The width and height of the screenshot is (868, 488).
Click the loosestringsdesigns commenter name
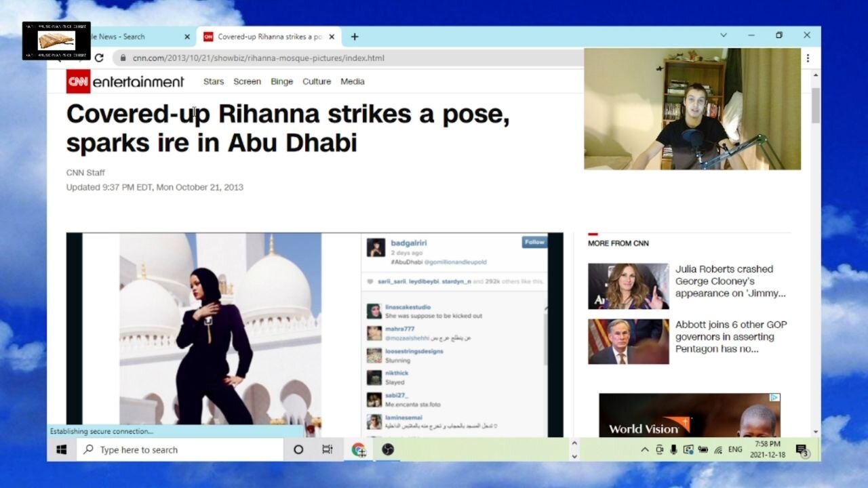coord(414,351)
